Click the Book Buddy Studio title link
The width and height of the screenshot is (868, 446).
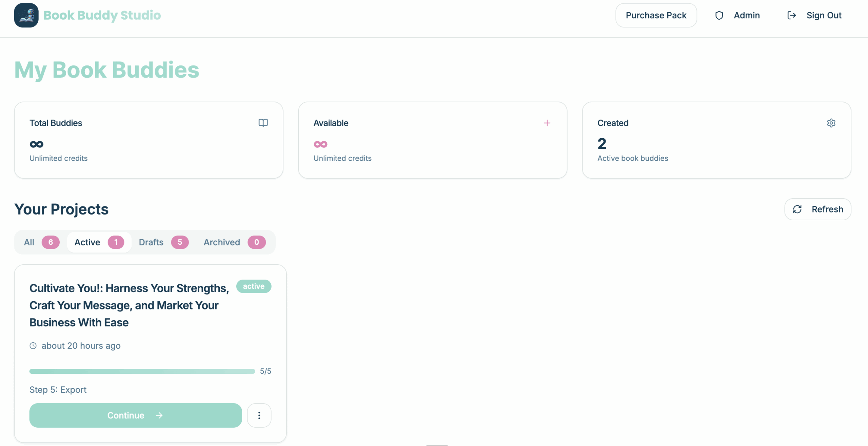102,15
